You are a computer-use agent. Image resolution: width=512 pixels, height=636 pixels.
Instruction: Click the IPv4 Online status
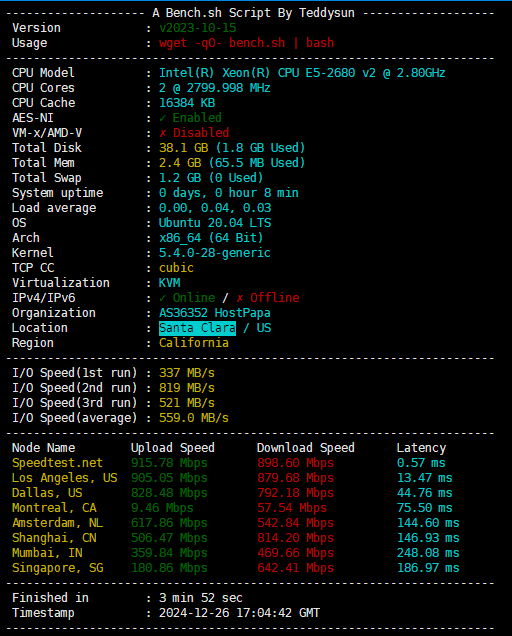[x=187, y=298]
